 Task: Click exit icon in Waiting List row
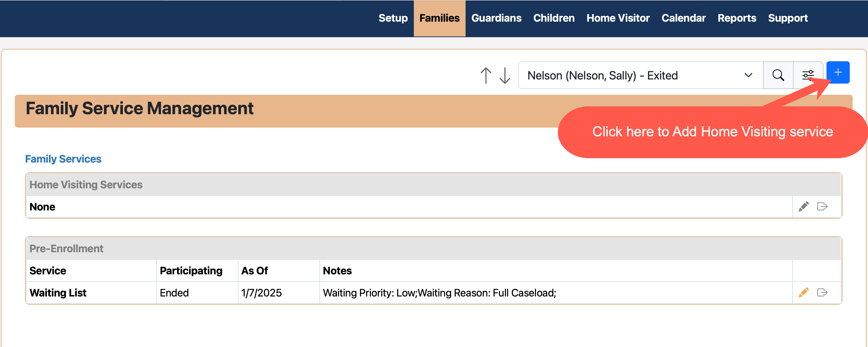click(x=822, y=292)
